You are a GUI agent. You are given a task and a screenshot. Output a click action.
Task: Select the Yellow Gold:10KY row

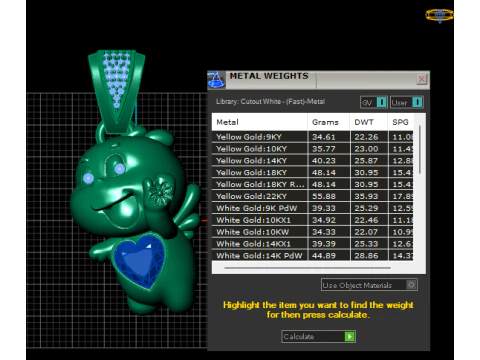tap(312, 149)
